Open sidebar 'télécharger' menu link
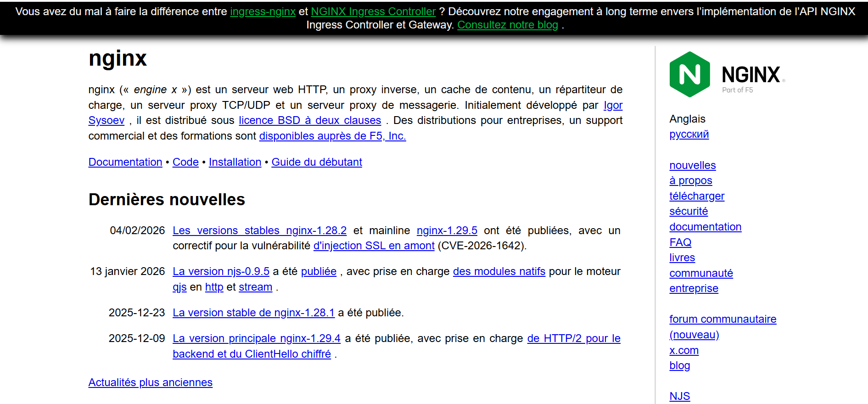 point(696,196)
